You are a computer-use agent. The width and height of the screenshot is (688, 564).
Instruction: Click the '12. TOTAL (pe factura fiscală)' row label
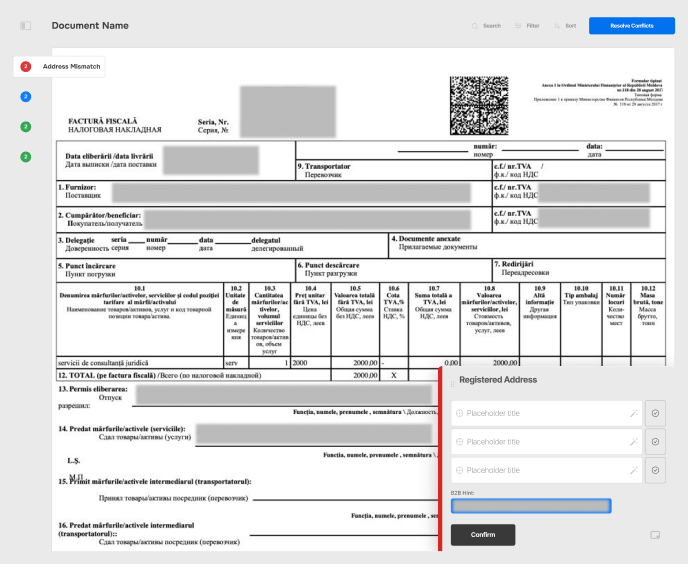coord(160,375)
